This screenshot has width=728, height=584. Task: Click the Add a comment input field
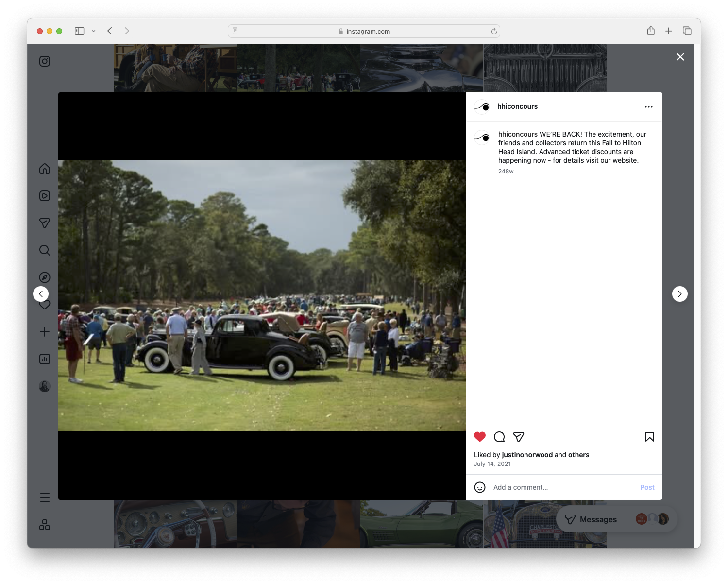click(x=520, y=487)
